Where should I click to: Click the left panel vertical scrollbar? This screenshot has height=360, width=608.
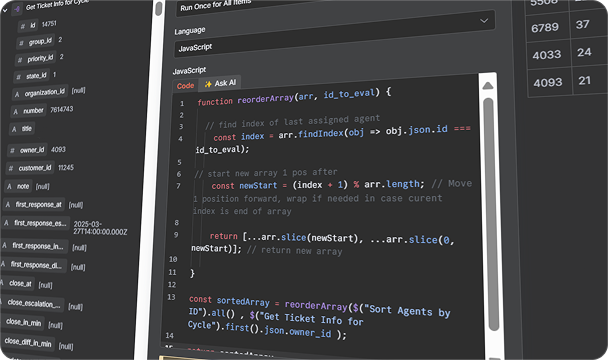pyautogui.click(x=158, y=9)
